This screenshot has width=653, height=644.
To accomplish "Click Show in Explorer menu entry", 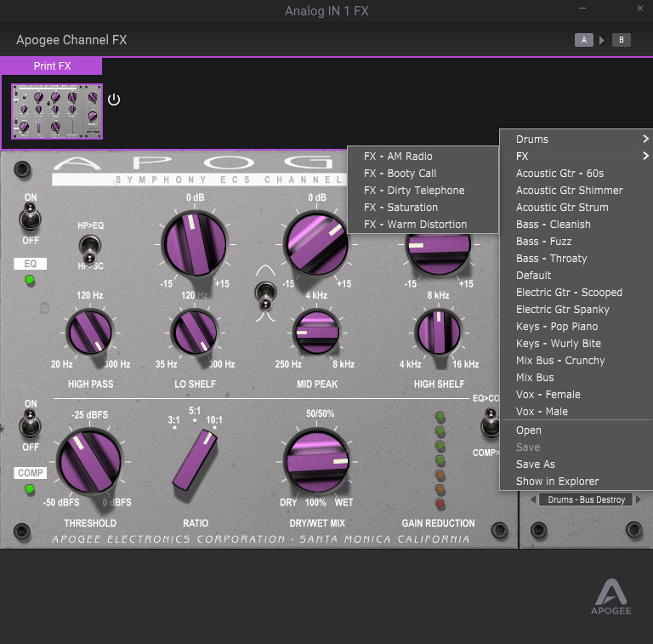I will coord(576,482).
